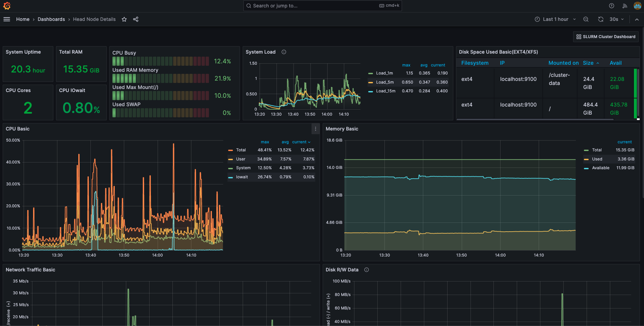Navigate to Dashboards via breadcrumb
Image resolution: width=644 pixels, height=326 pixels.
[51, 19]
